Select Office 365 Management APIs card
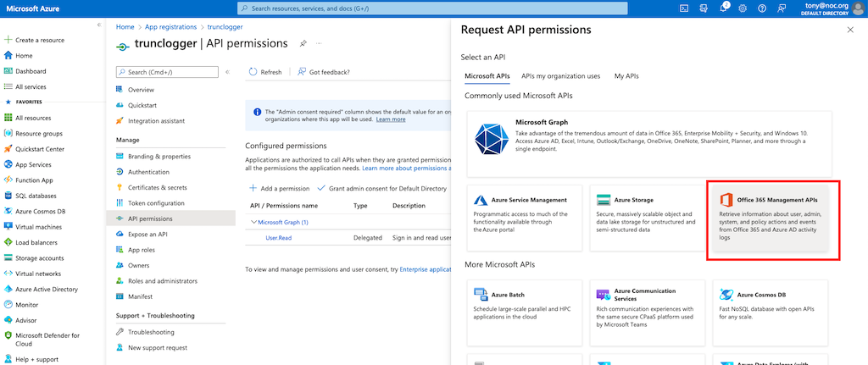The image size is (868, 365). click(x=770, y=218)
